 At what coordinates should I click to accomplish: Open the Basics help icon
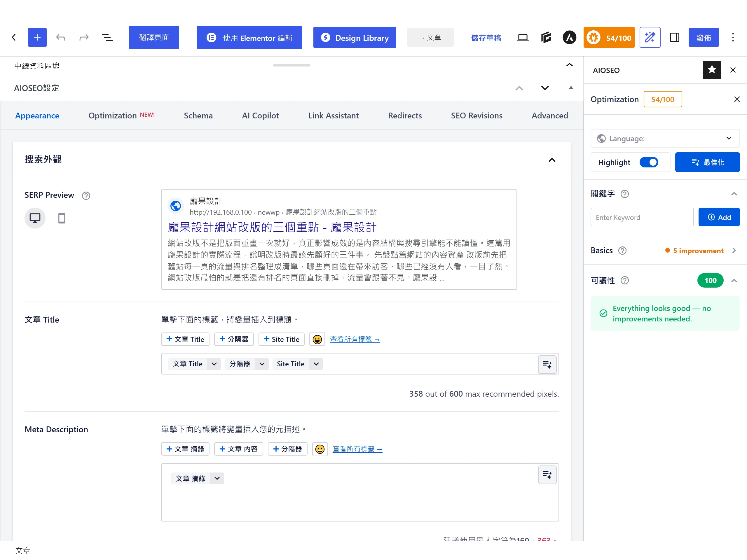[x=622, y=251]
